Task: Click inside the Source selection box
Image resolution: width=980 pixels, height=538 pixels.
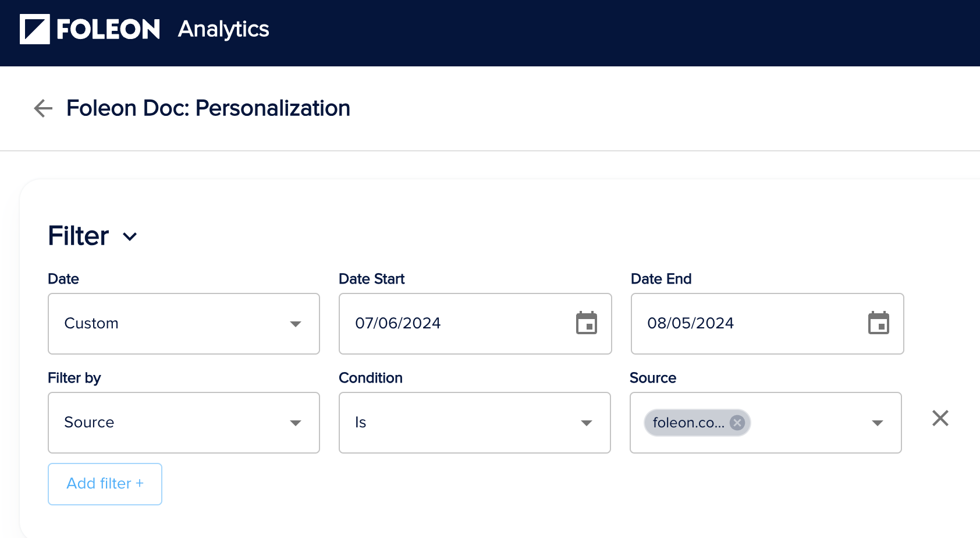Action: coord(803,423)
